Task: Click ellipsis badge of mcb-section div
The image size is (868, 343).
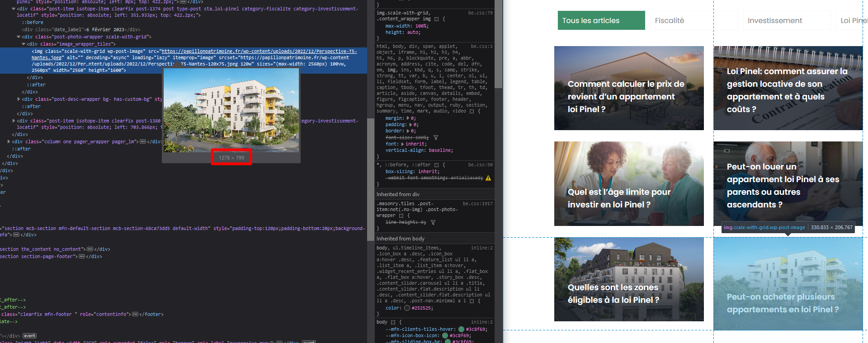Action: [17, 235]
